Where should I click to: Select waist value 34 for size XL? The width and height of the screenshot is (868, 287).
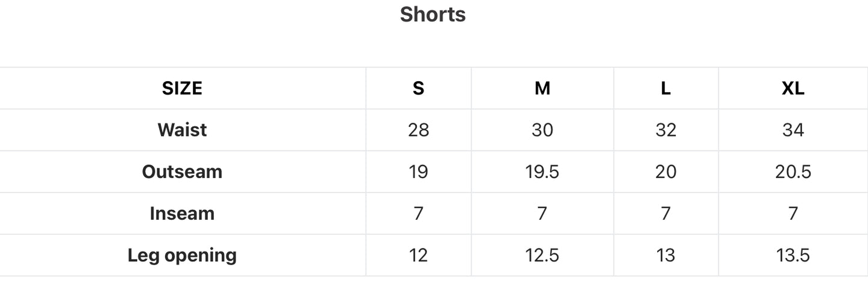click(x=793, y=130)
